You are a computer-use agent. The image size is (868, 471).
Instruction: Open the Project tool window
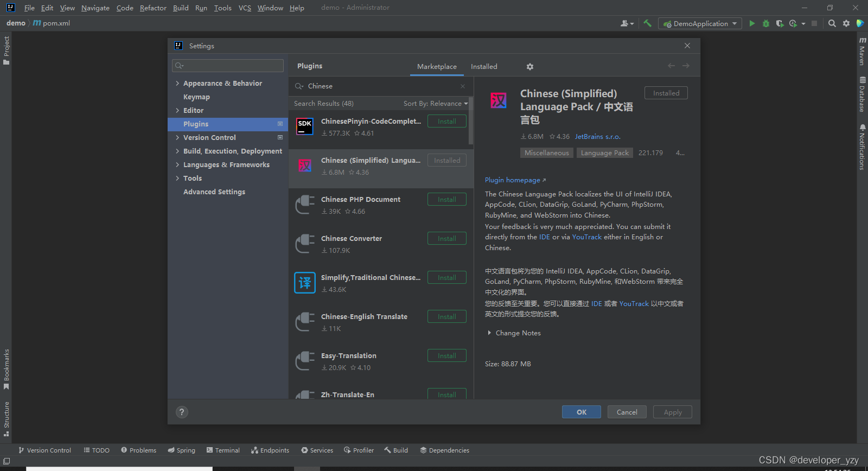point(7,50)
